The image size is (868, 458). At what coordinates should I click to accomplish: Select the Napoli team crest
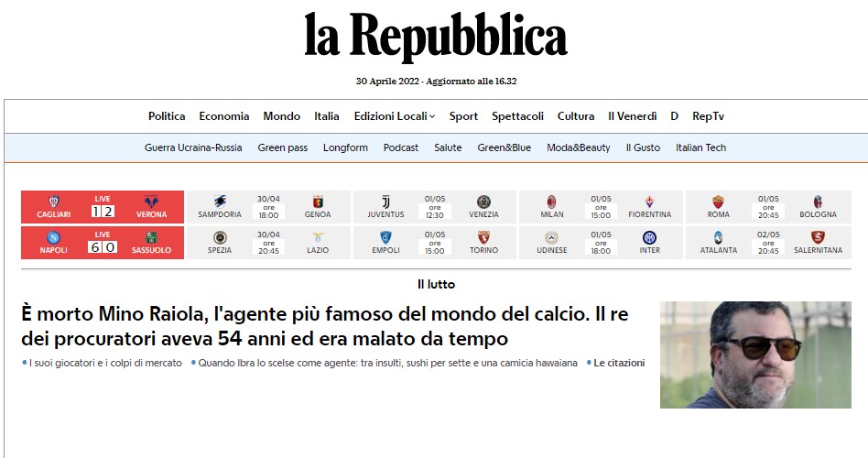pos(53,237)
